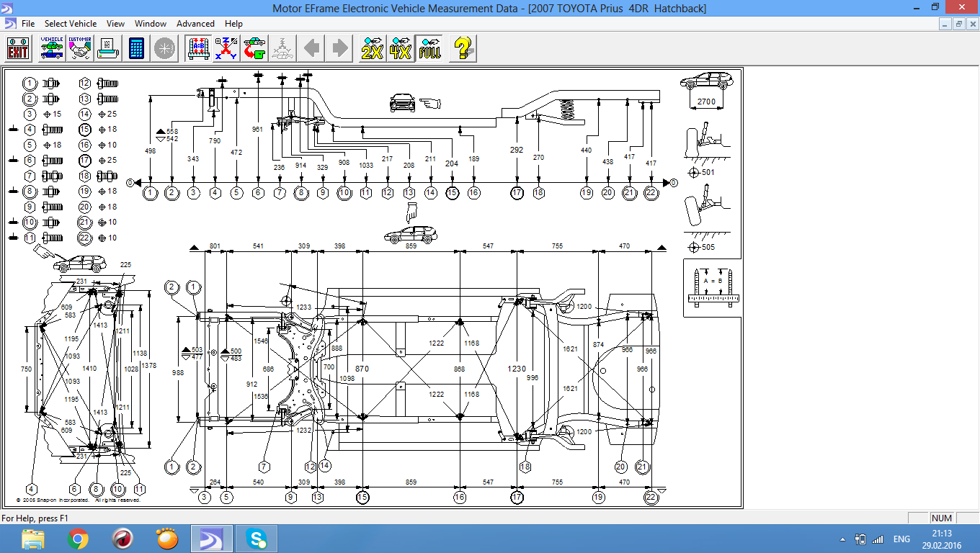Screen dimensions: 980x553
Task: Open the red swirl app on taskbar
Action: point(122,538)
